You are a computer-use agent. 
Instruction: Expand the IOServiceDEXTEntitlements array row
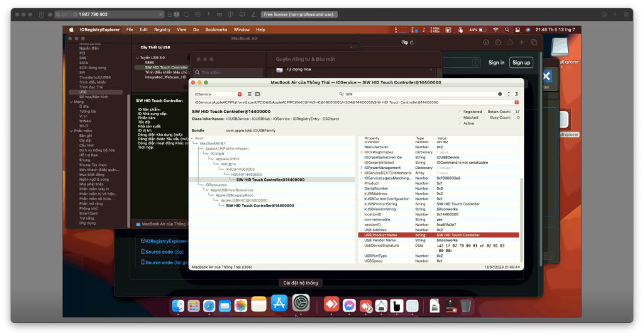(x=362, y=173)
